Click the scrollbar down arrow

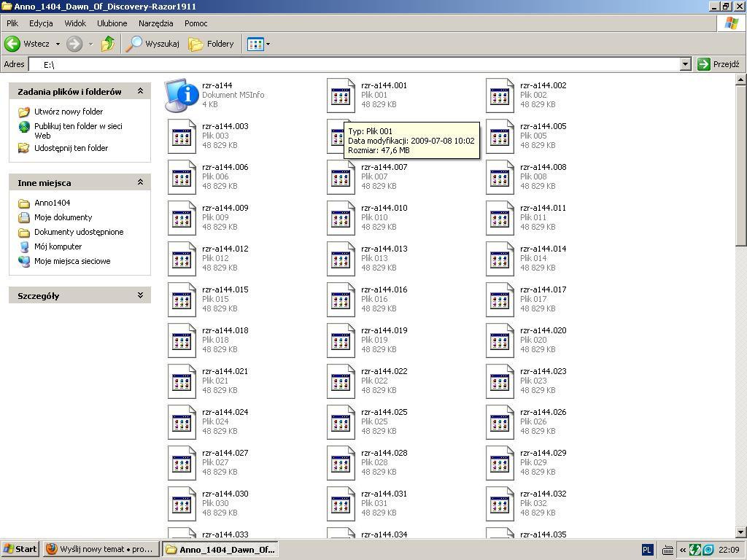(x=741, y=532)
